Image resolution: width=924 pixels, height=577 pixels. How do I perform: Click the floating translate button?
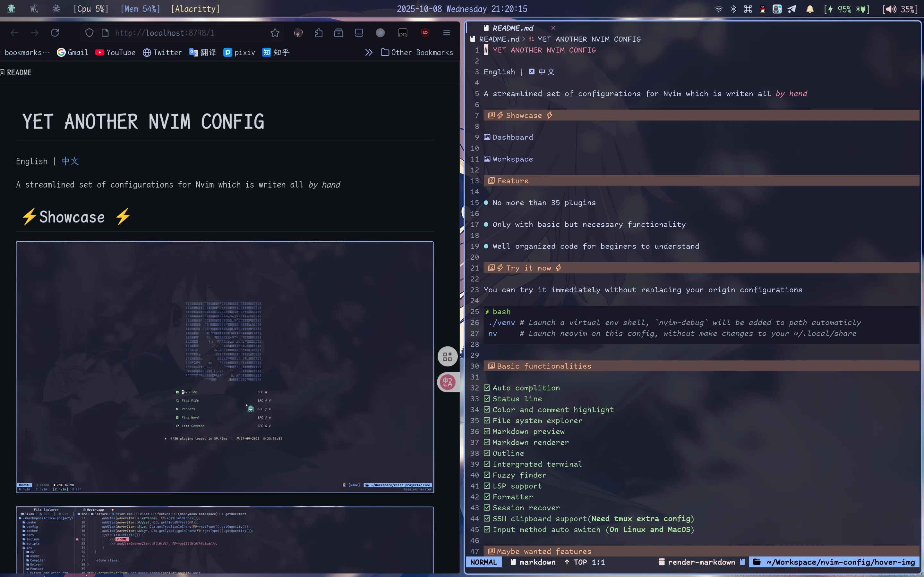[x=448, y=382]
